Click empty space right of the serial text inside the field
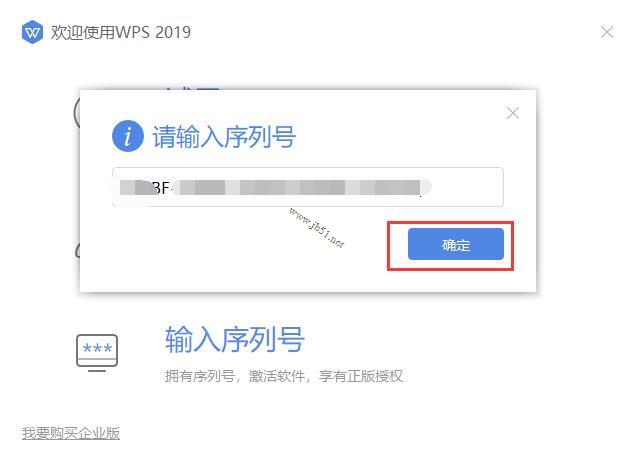 pos(466,187)
